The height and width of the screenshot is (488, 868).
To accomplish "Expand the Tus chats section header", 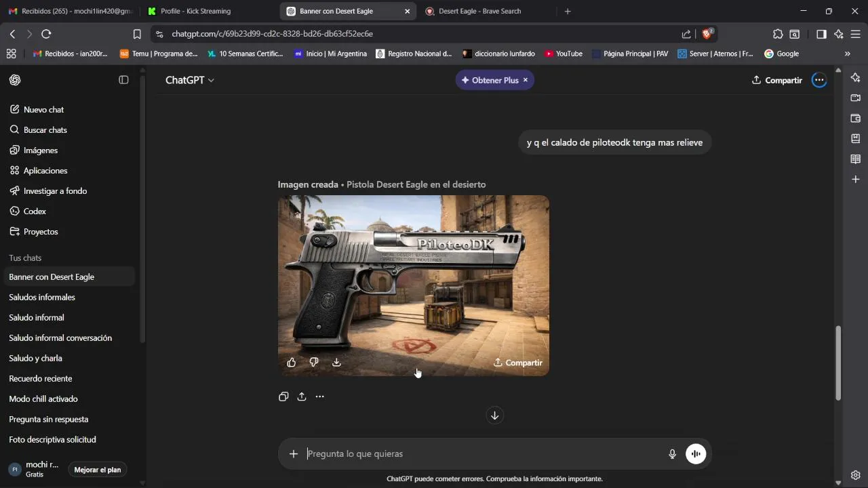I will click(x=25, y=258).
